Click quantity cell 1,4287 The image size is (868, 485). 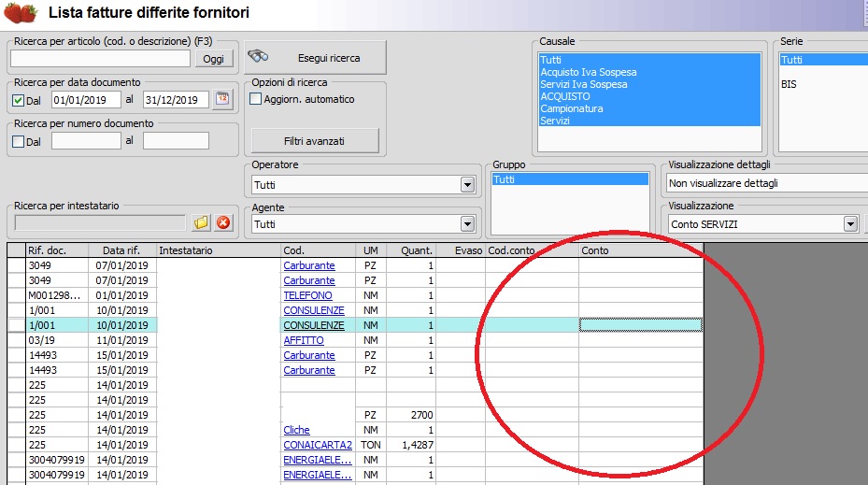[410, 445]
